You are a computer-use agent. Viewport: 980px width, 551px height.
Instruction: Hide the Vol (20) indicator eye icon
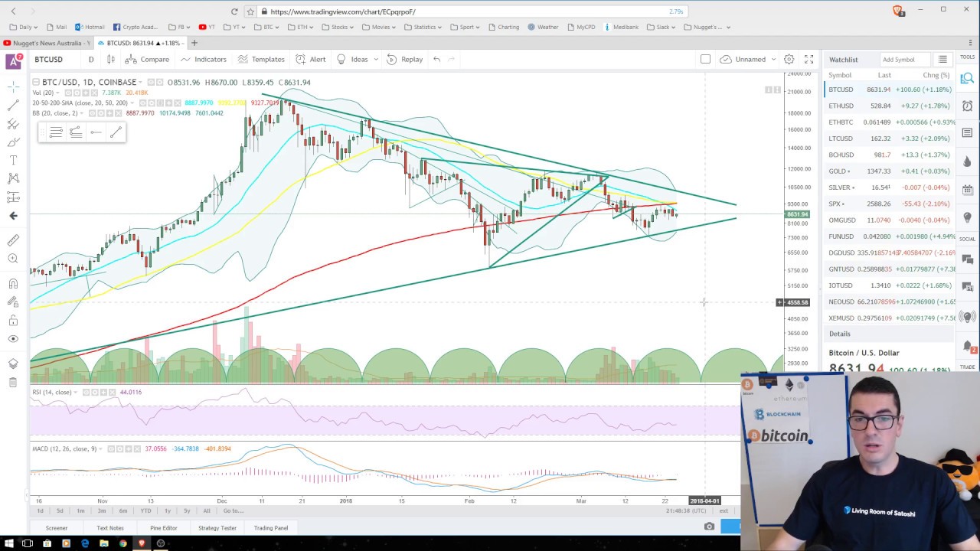click(x=68, y=93)
